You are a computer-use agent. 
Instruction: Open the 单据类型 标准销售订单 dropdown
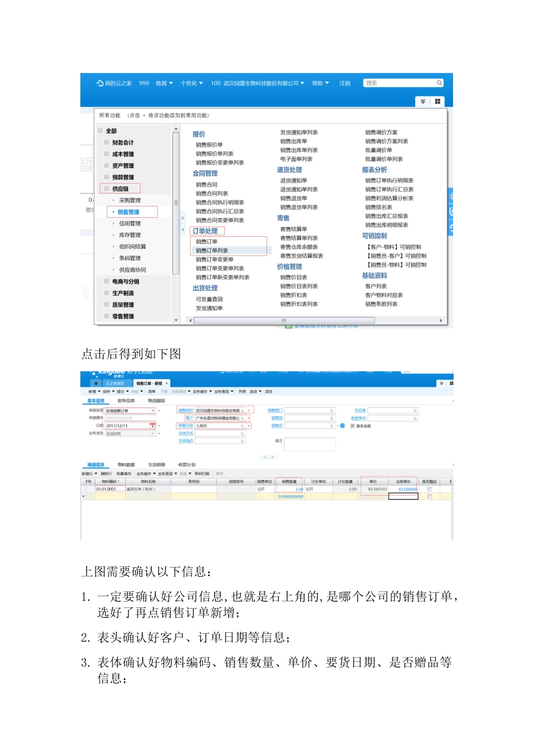[152, 411]
